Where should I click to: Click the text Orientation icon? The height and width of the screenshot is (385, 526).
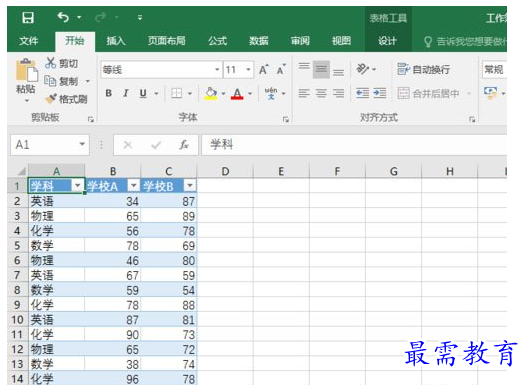363,69
